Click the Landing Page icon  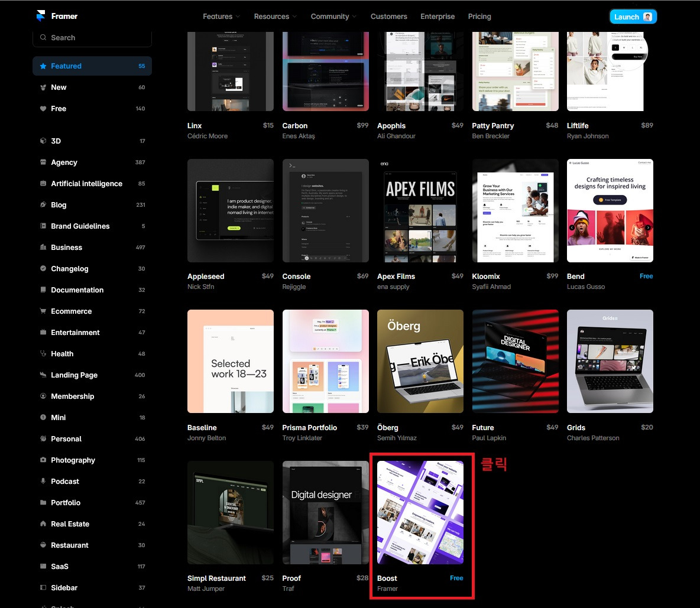click(x=43, y=375)
